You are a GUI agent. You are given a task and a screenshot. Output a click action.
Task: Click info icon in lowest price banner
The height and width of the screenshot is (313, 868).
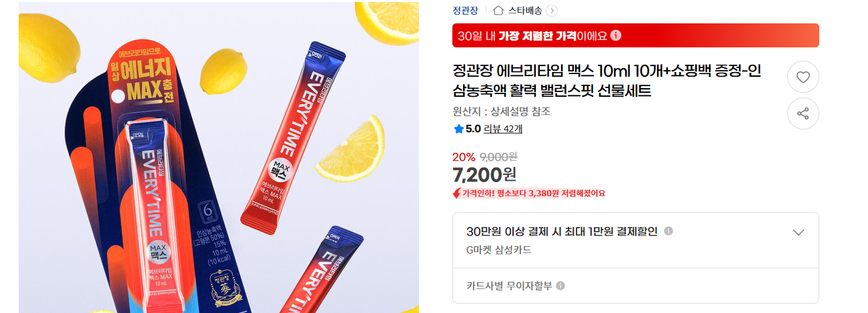pyautogui.click(x=616, y=35)
